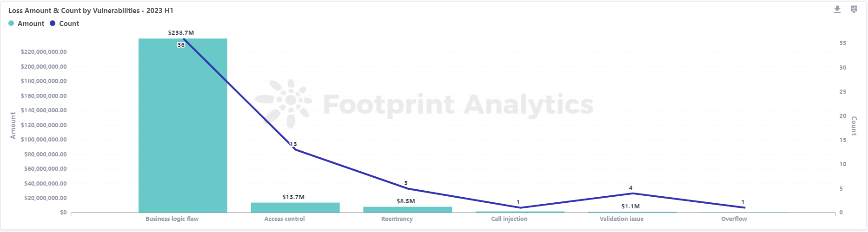Click the blue Count legend dot
The width and height of the screenshot is (868, 232).
tap(53, 24)
